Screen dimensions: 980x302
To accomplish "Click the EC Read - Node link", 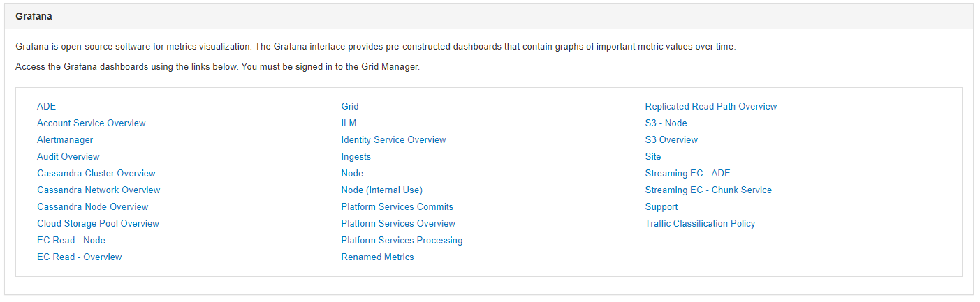I will 71,241.
